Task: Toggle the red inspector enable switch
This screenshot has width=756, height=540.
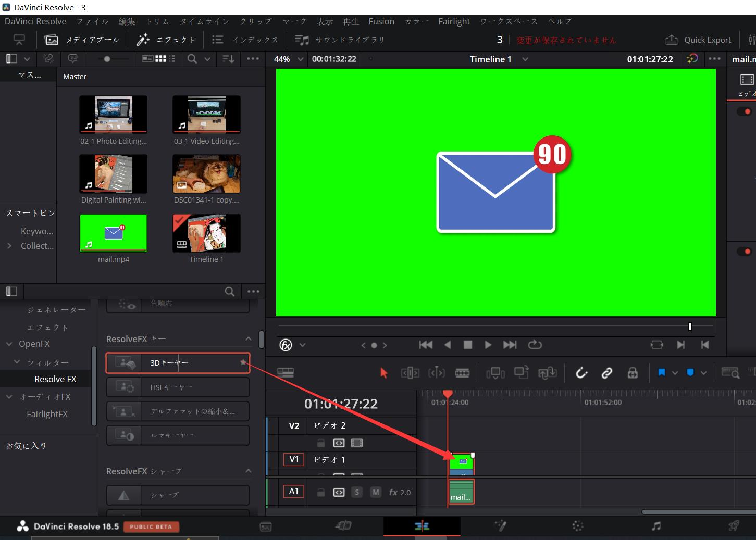Action: click(744, 111)
